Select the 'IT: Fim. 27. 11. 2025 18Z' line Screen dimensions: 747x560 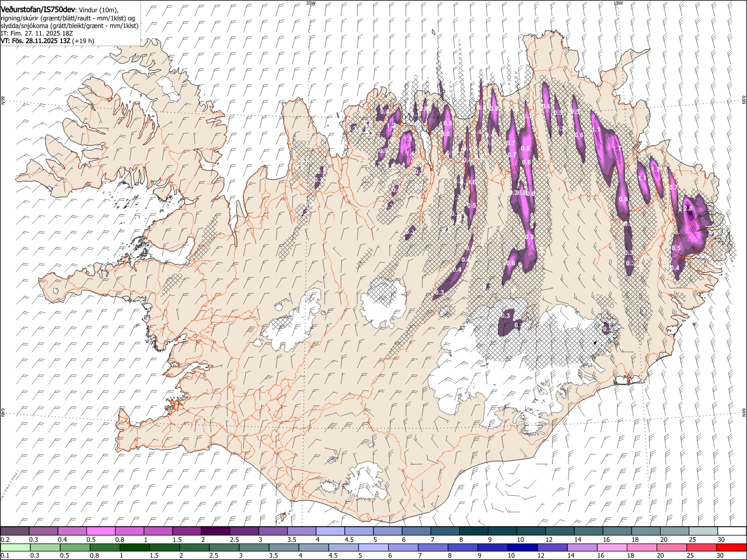(37, 33)
